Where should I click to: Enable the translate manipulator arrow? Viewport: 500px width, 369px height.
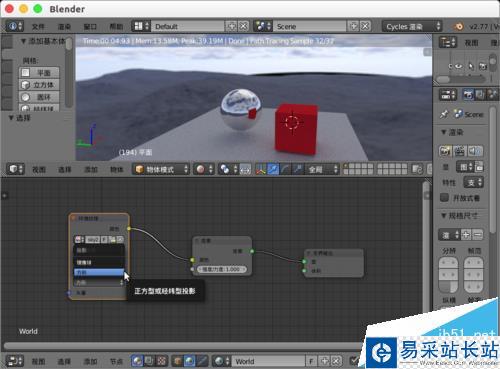273,169
